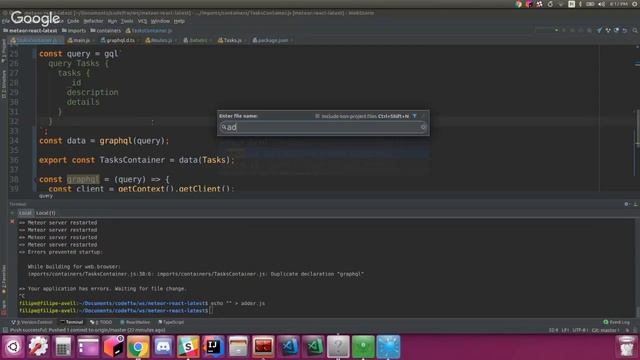Open blue Visual Studio Code from dock

(288, 347)
